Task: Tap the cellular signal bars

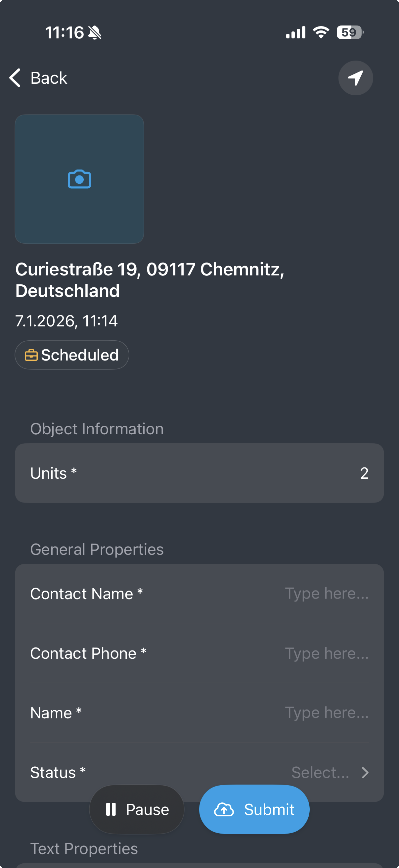Action: click(296, 32)
